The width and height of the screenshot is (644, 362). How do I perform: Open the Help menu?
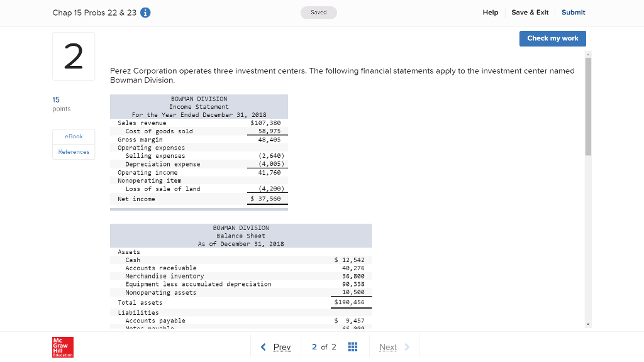coord(490,13)
